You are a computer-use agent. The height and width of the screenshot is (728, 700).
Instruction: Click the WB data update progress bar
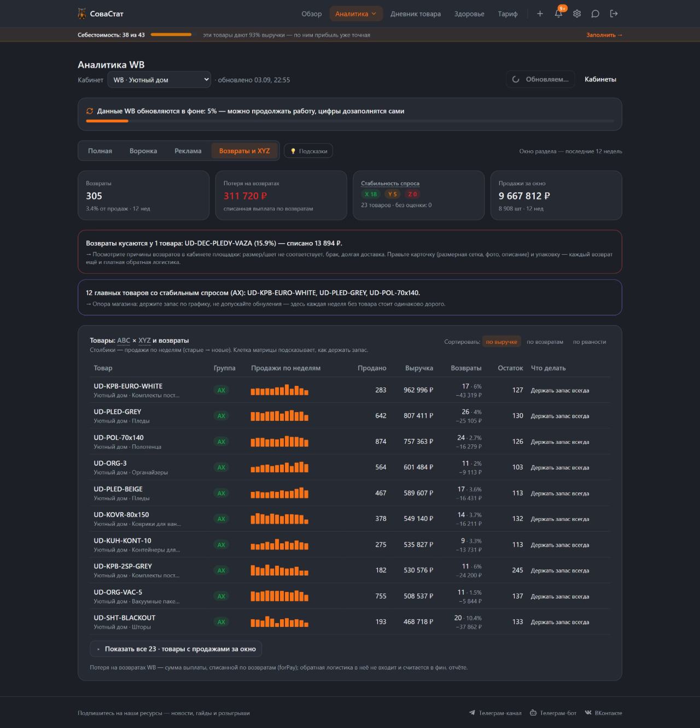click(350, 121)
